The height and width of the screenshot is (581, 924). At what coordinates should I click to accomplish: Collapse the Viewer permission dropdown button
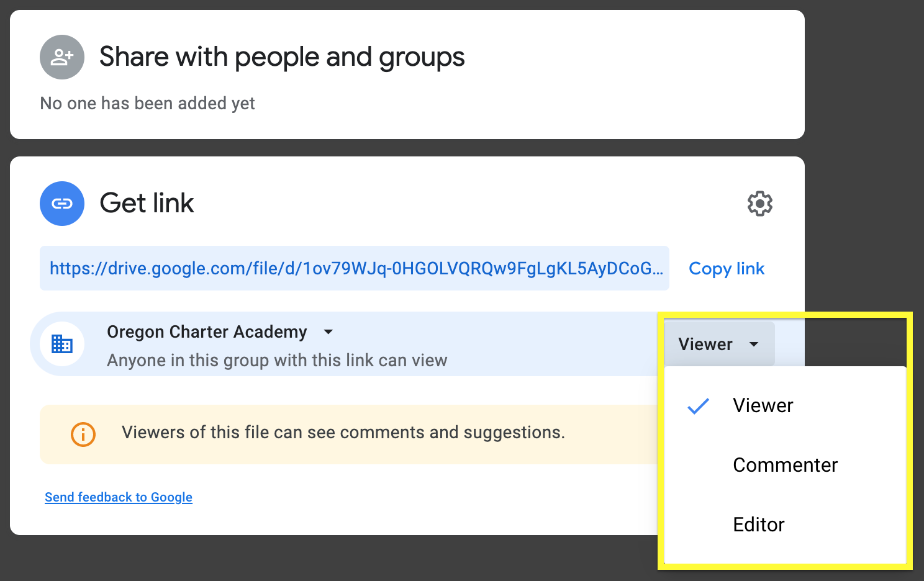719,344
